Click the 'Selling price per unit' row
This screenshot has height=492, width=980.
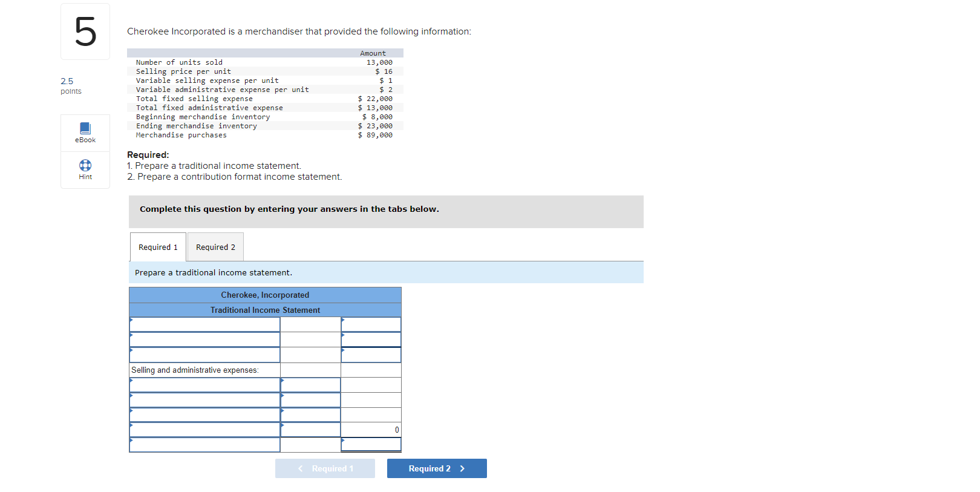(265, 71)
